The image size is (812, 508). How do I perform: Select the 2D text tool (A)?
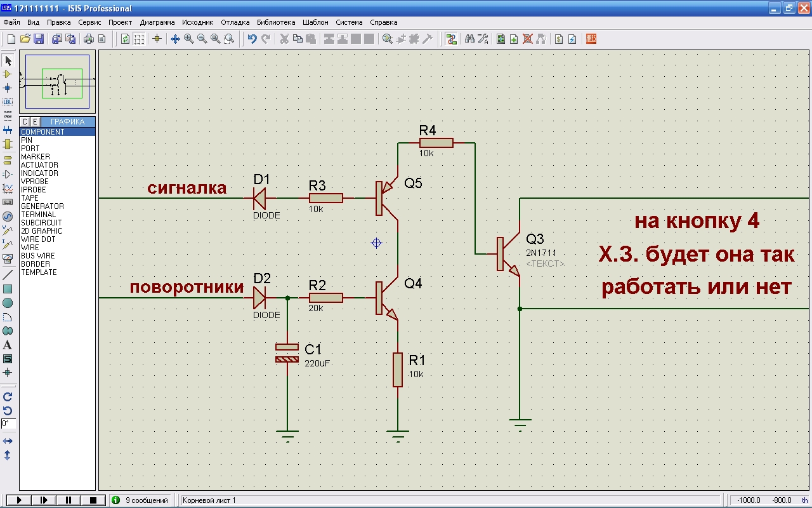[x=8, y=345]
